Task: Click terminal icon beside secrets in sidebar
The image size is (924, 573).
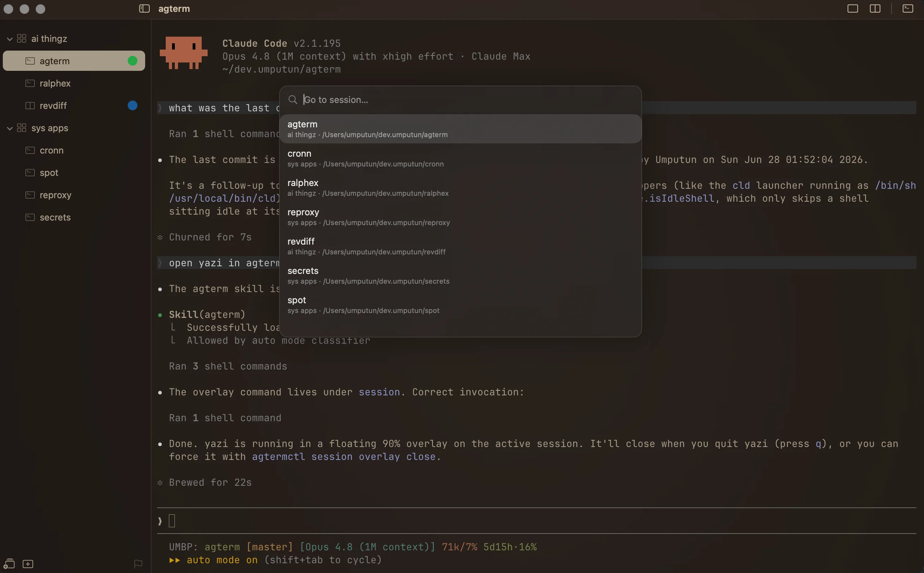Action: [30, 217]
